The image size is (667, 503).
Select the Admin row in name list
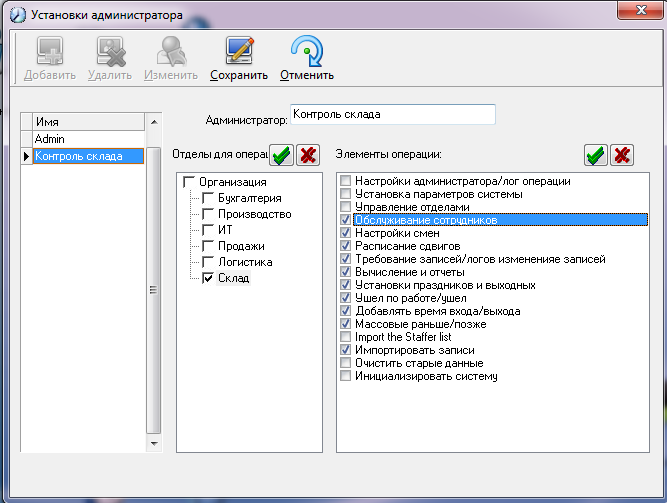tap(88, 139)
